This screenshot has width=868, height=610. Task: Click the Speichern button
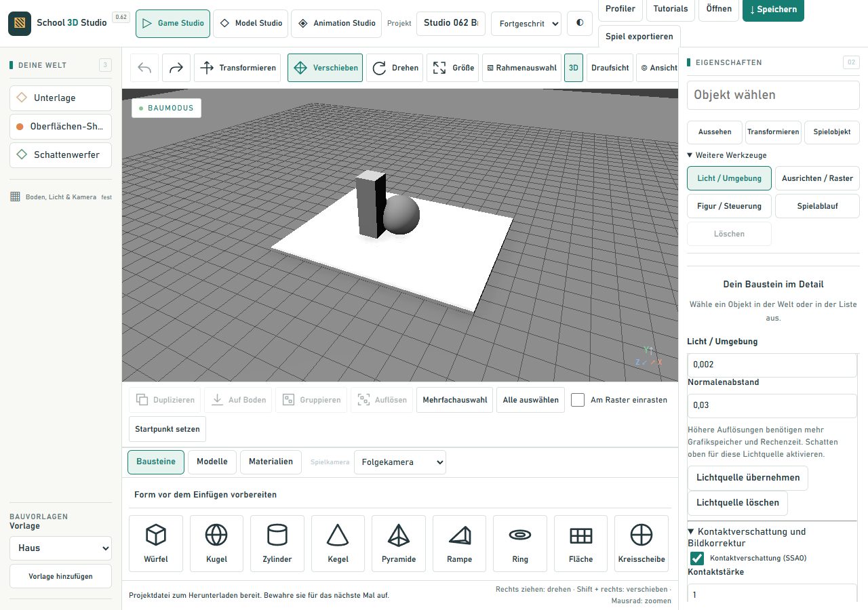coord(773,9)
